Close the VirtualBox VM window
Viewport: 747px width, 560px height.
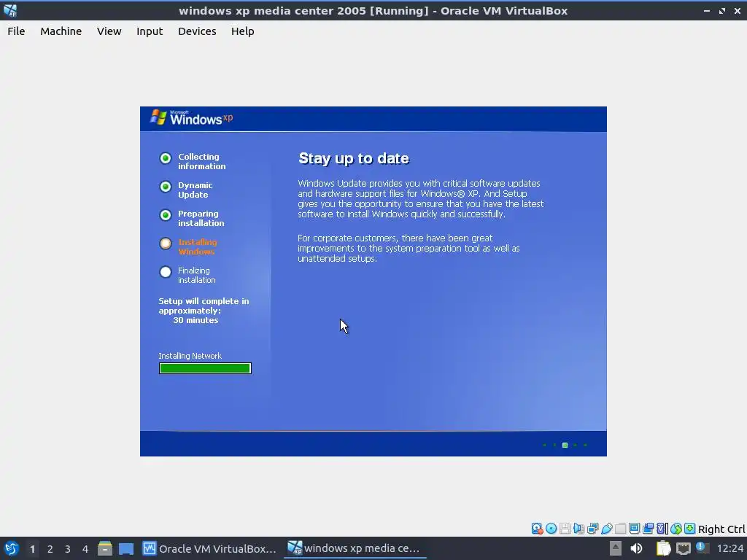click(738, 10)
